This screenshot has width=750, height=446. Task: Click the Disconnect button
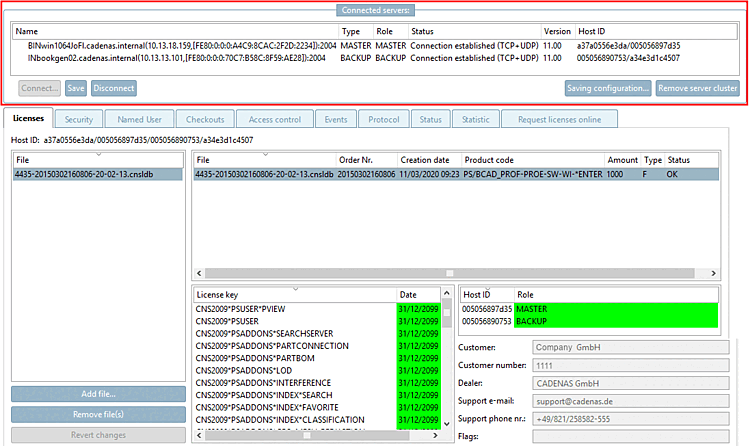tap(114, 88)
